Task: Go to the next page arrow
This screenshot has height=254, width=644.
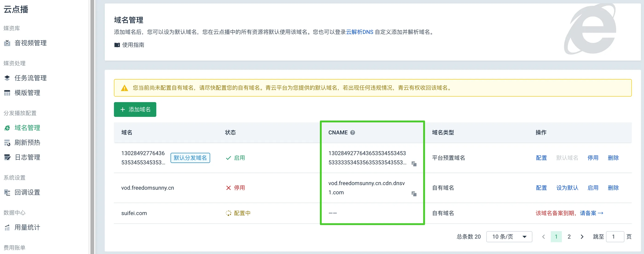Action: 582,237
